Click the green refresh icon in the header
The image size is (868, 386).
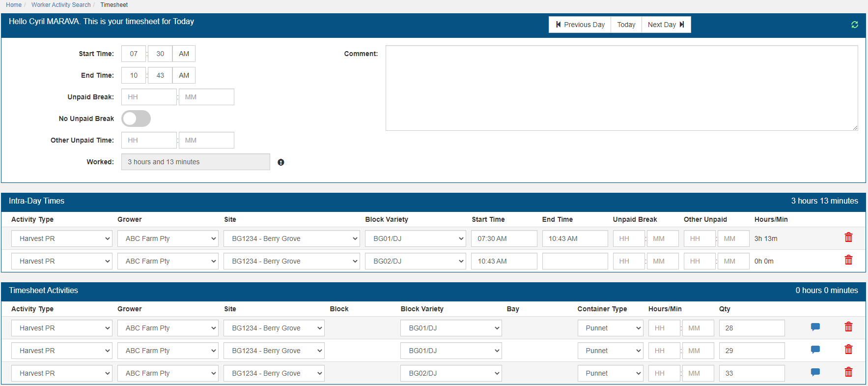coord(854,25)
